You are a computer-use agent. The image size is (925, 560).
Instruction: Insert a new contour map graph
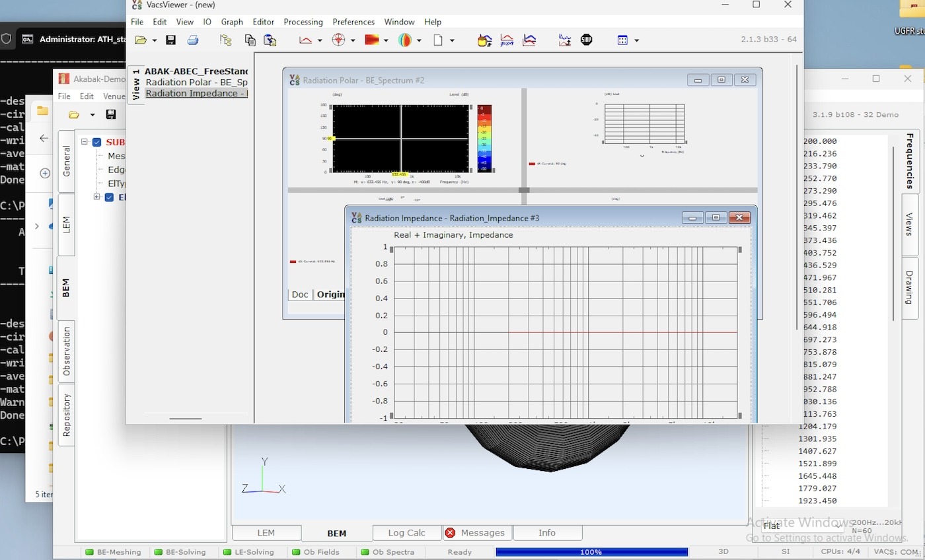pyautogui.click(x=371, y=40)
